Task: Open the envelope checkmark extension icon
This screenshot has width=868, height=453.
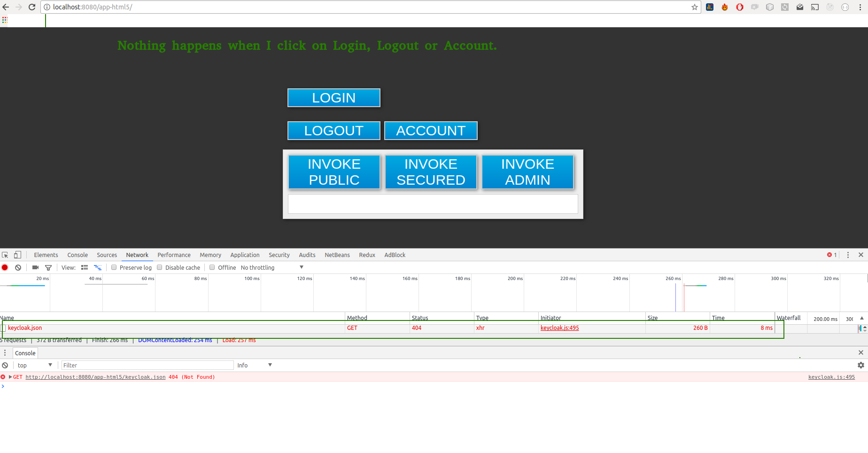Action: pos(800,7)
